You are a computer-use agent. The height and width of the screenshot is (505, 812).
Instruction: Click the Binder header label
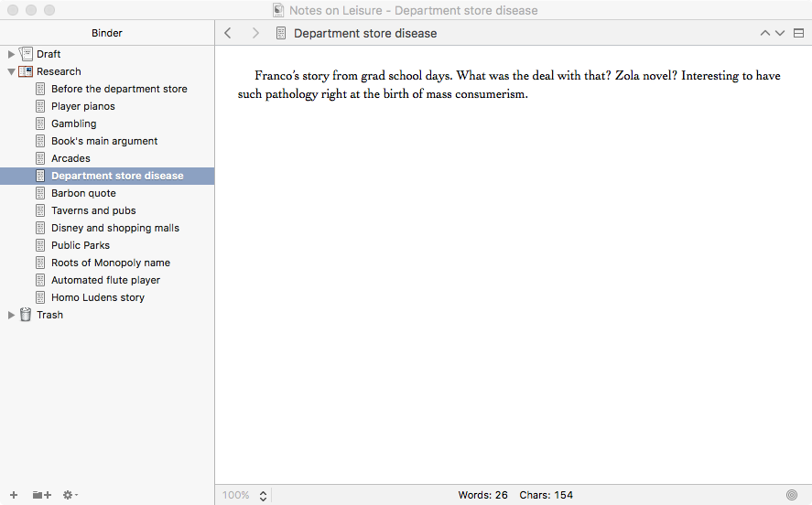pyautogui.click(x=107, y=33)
